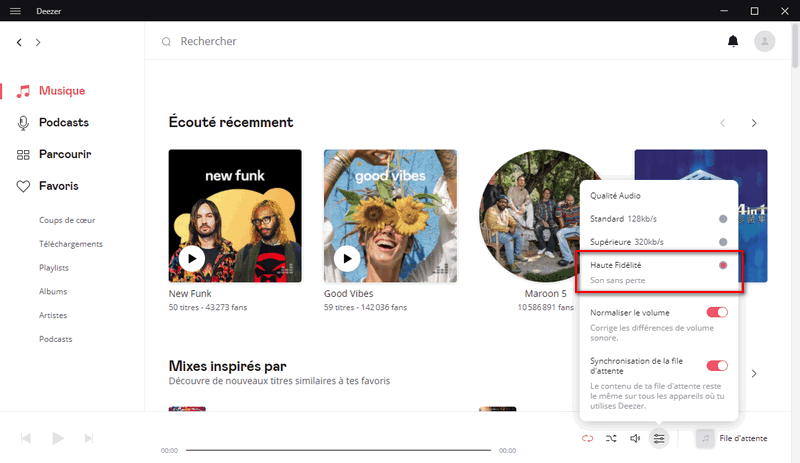Screen dimensions: 800x463
Task: Toggle Synchronisation de la file d'attente switch
Action: 717,365
